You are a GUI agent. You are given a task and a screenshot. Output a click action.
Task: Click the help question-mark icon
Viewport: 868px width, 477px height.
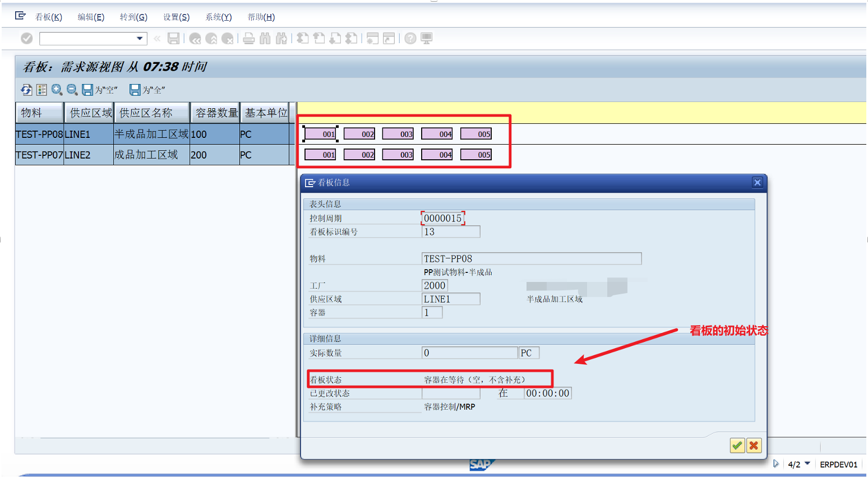(x=409, y=38)
